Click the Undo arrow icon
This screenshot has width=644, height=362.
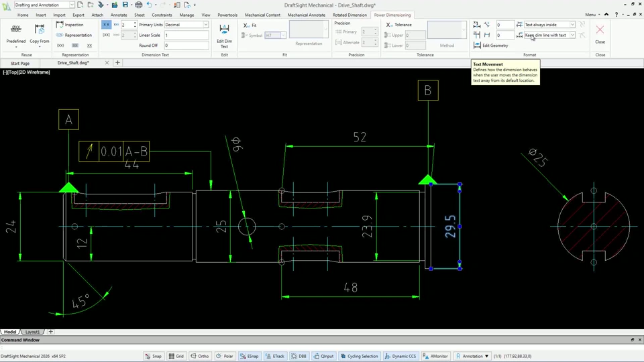(150, 5)
